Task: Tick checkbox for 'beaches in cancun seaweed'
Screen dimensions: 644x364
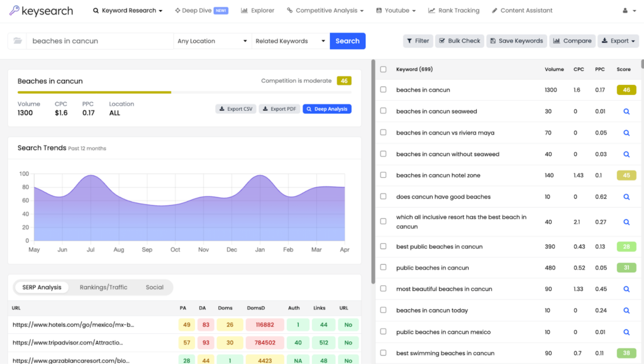Action: (383, 111)
